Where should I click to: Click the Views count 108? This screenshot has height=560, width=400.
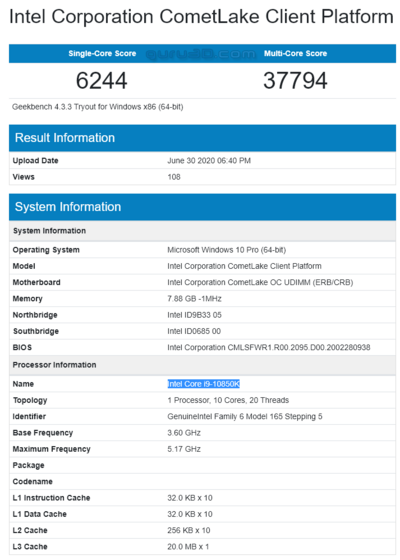click(x=174, y=177)
